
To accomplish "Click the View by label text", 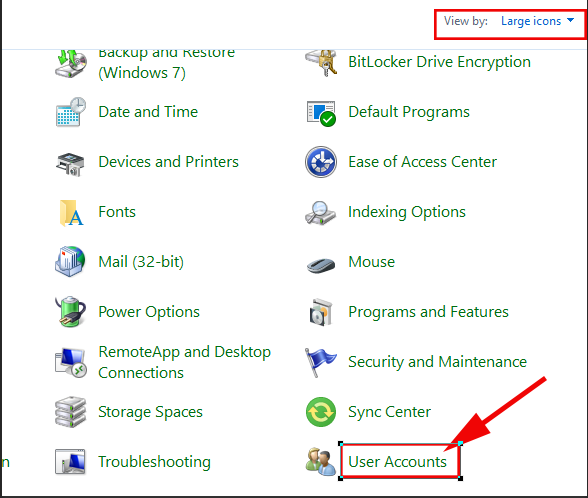I will [x=466, y=21].
